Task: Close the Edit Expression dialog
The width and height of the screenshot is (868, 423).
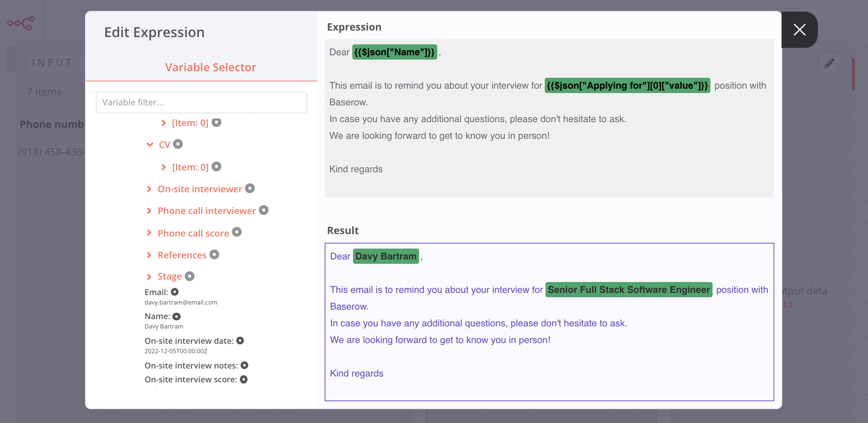Action: (799, 30)
